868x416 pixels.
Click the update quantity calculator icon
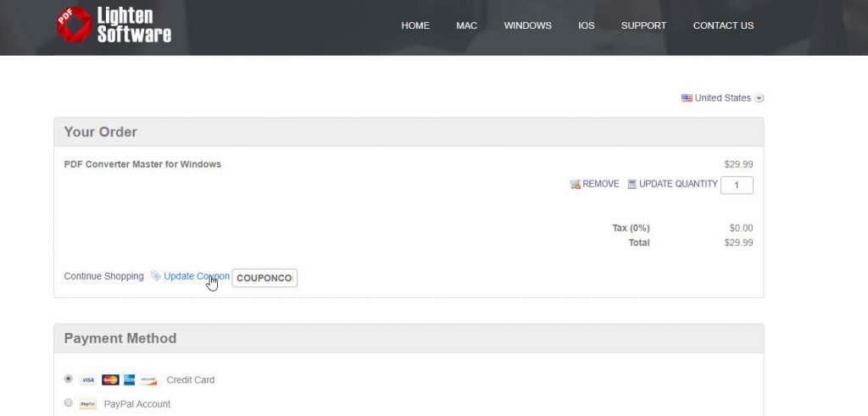pos(632,184)
